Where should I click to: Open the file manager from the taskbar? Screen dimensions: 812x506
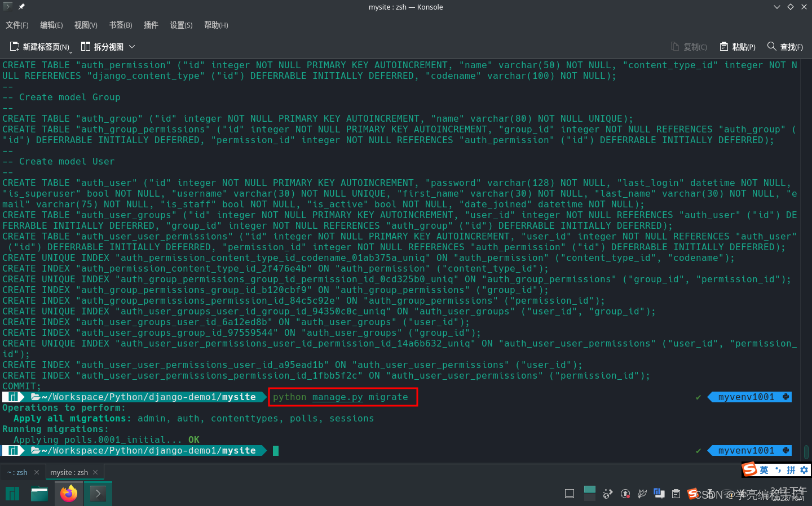pyautogui.click(x=39, y=494)
